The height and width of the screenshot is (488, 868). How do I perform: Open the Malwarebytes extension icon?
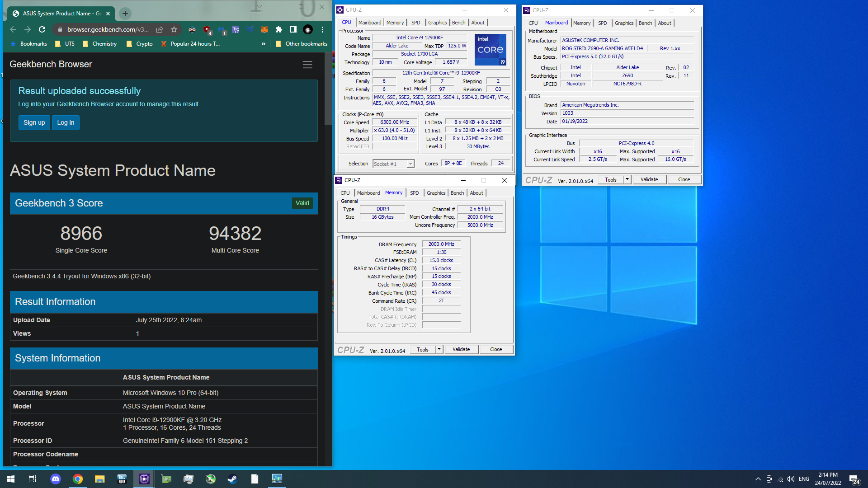point(222,30)
